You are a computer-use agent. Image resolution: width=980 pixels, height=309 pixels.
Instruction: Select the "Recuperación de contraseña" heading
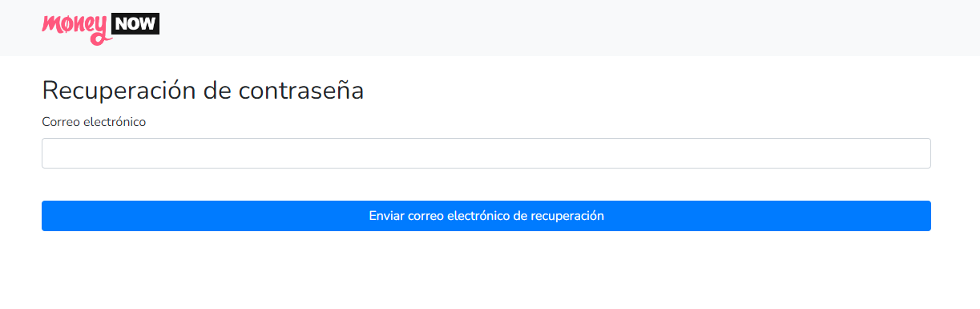tap(203, 90)
